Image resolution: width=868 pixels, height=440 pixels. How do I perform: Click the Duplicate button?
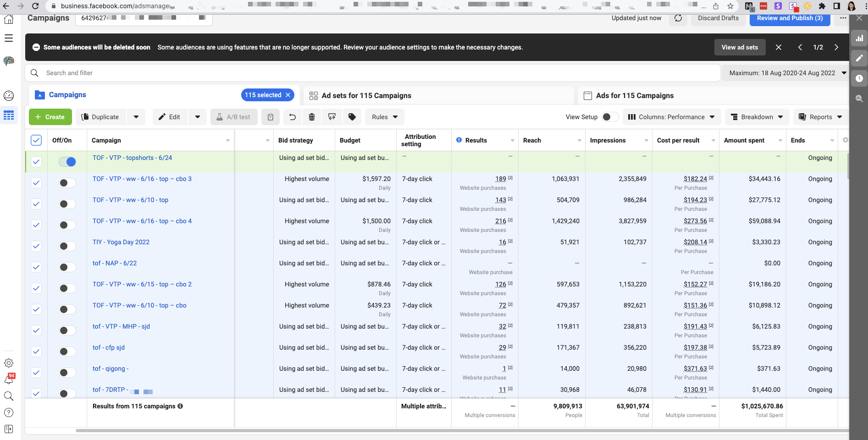click(x=100, y=117)
